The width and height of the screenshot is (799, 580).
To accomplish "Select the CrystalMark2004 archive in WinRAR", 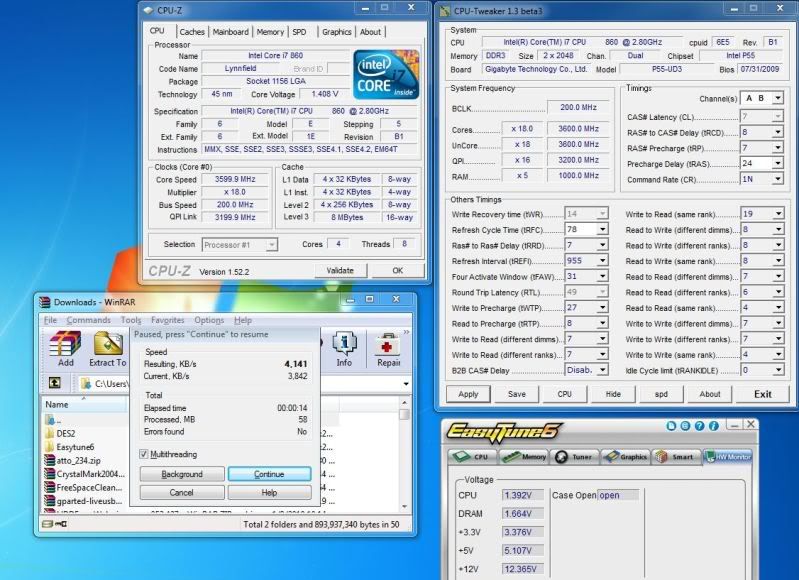I will (x=85, y=474).
